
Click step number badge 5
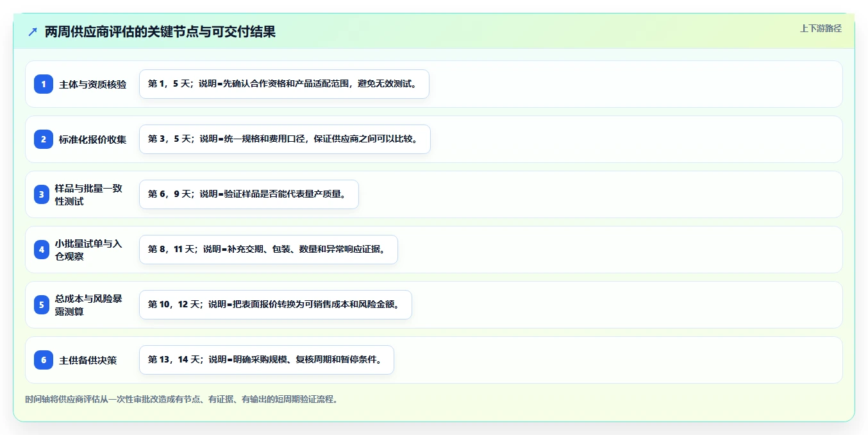click(x=42, y=305)
